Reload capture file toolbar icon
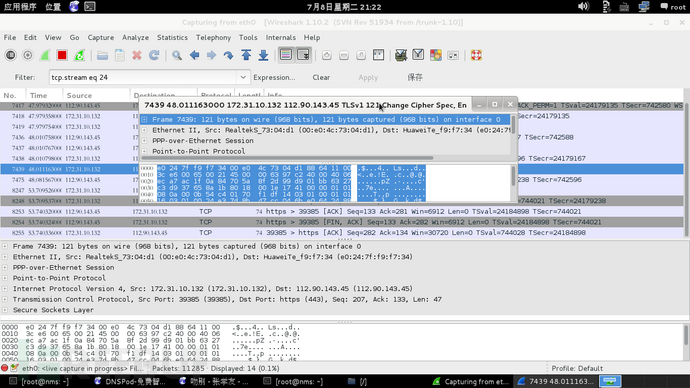 154,55
